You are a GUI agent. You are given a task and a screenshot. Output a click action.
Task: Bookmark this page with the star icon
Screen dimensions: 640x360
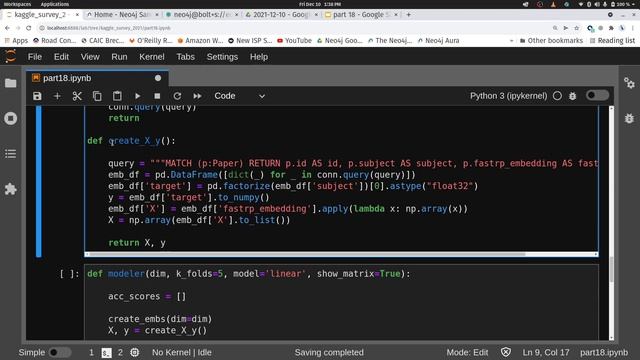coord(577,28)
